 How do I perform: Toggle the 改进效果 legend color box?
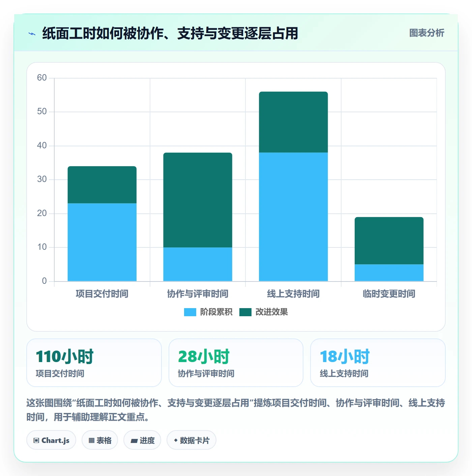pos(245,312)
